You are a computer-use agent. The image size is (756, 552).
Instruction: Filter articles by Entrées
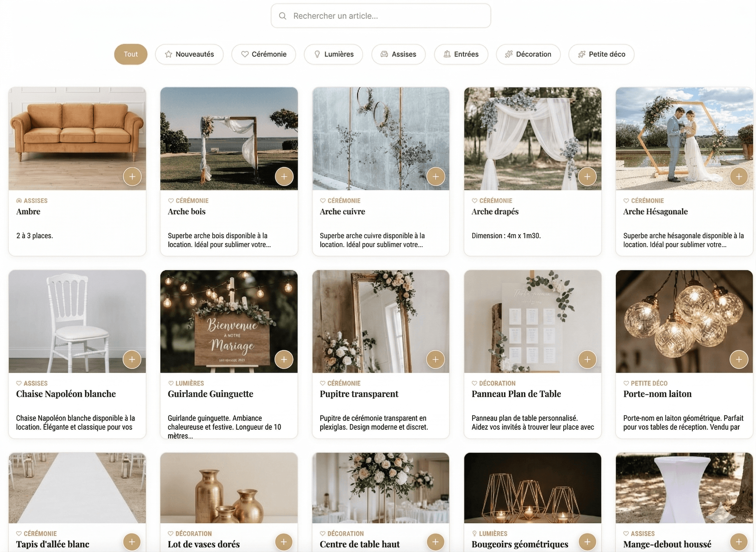[x=461, y=54]
